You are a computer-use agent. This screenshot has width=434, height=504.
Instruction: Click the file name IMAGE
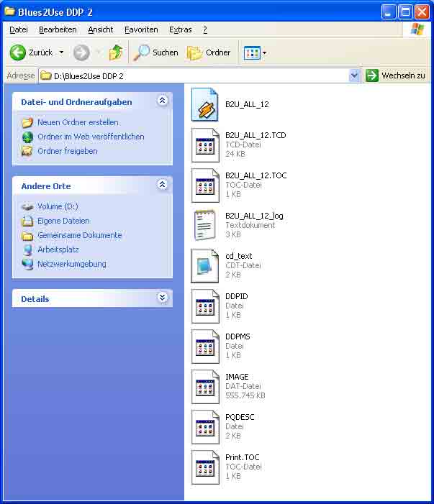coord(237,377)
